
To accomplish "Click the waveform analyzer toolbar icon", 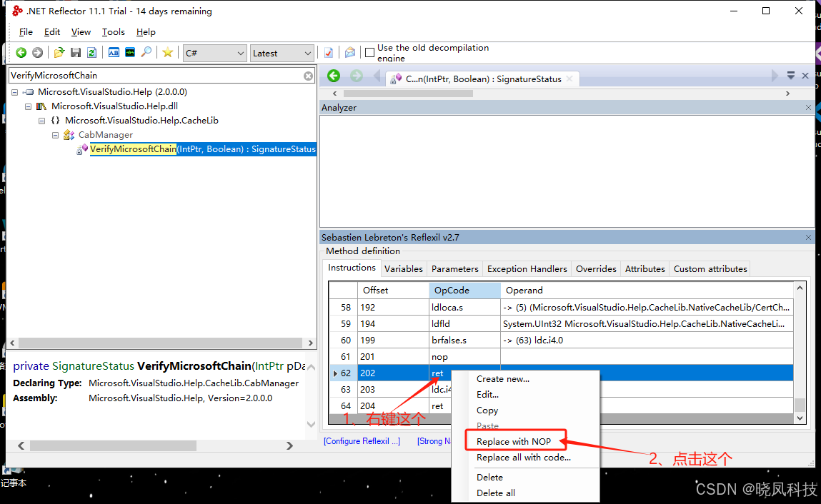I will (x=130, y=52).
